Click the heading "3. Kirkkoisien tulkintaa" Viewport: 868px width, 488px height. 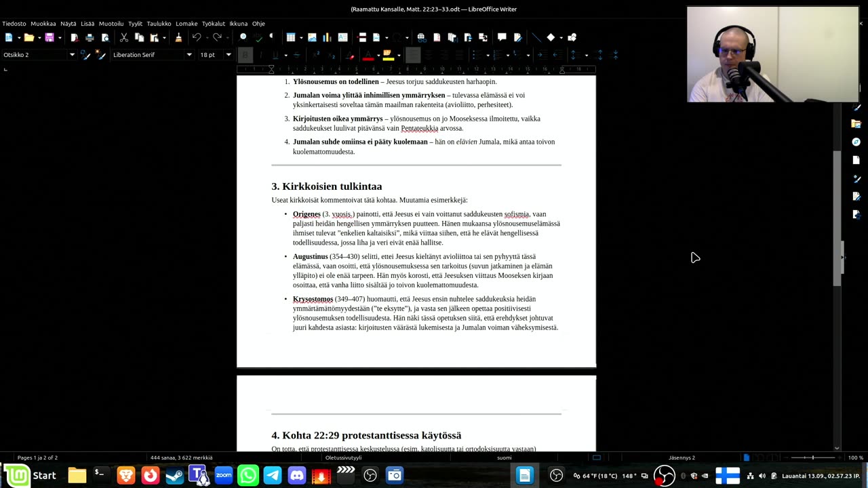[x=327, y=186]
